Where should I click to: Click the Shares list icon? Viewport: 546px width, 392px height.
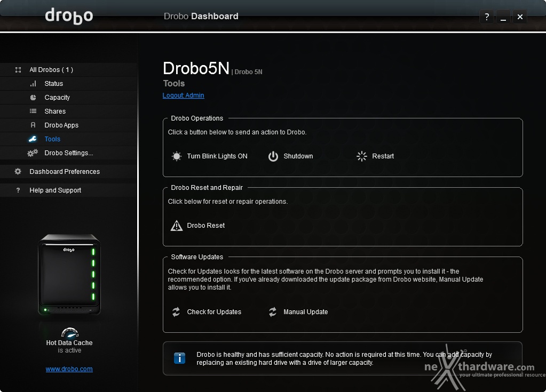point(33,111)
